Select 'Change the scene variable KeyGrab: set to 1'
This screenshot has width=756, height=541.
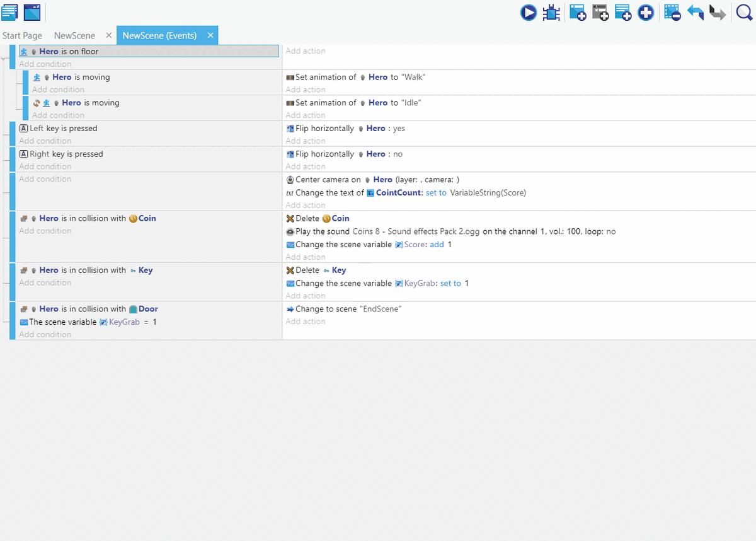[x=377, y=284]
